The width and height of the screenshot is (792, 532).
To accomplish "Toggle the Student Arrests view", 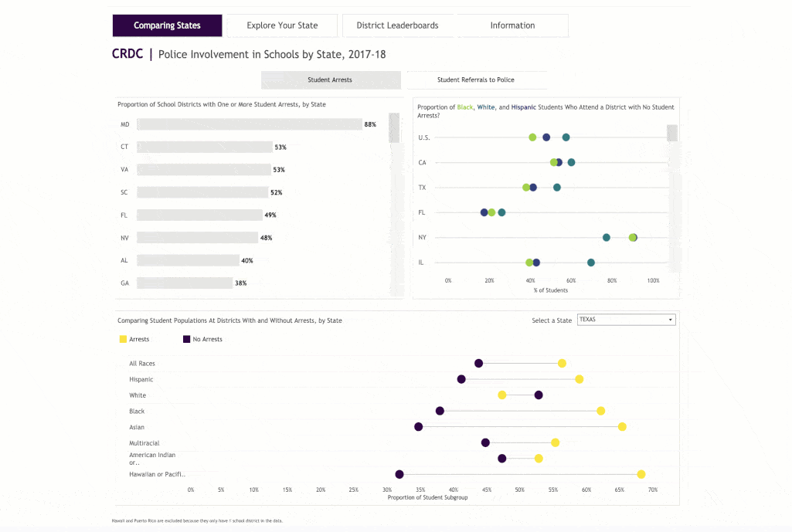I will 331,80.
